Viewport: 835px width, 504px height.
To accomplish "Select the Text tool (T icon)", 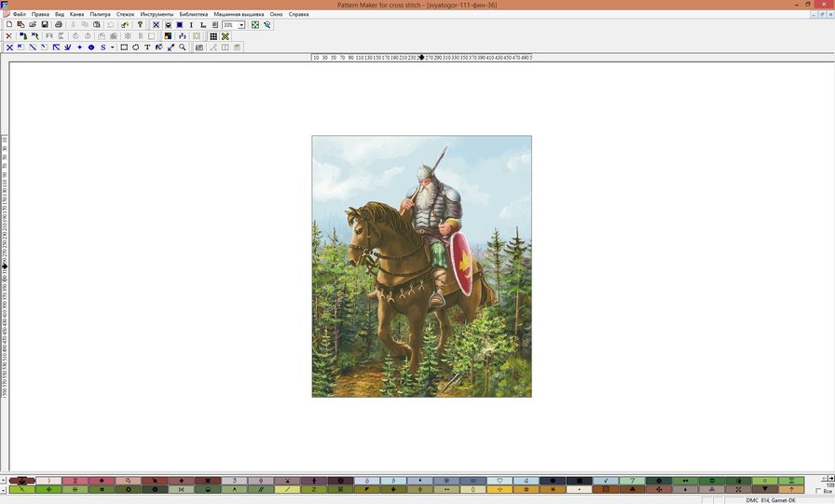I will (x=147, y=47).
